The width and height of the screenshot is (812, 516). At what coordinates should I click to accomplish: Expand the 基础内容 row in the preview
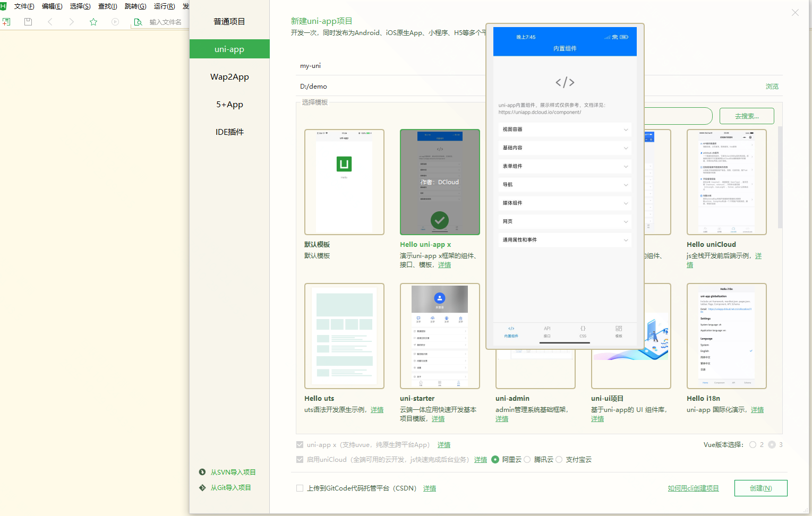click(x=565, y=148)
